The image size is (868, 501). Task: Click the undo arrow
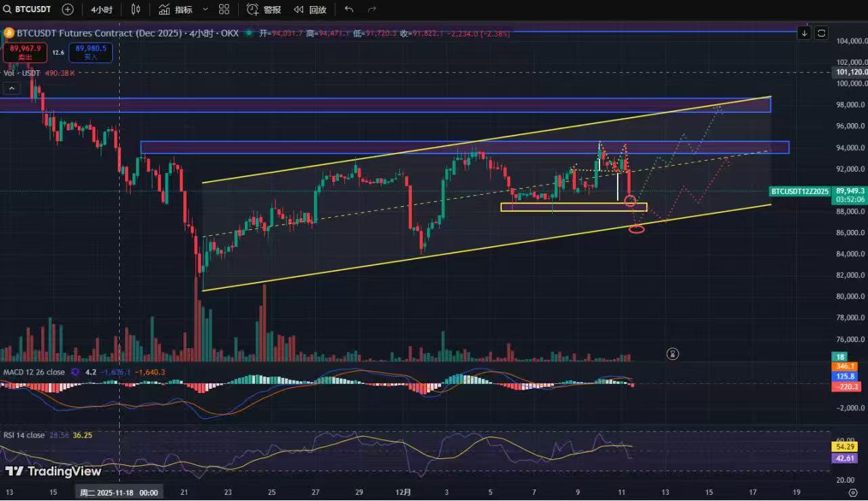349,9
